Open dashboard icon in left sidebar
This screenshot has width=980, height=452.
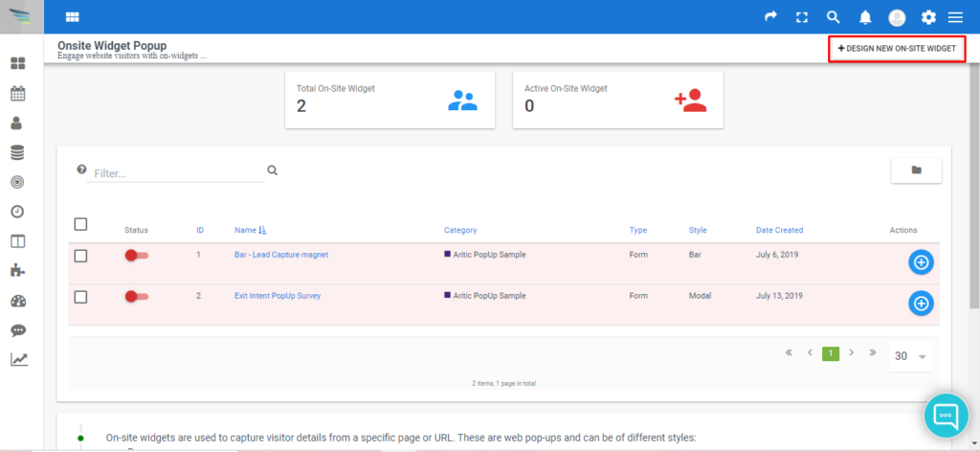(x=18, y=64)
